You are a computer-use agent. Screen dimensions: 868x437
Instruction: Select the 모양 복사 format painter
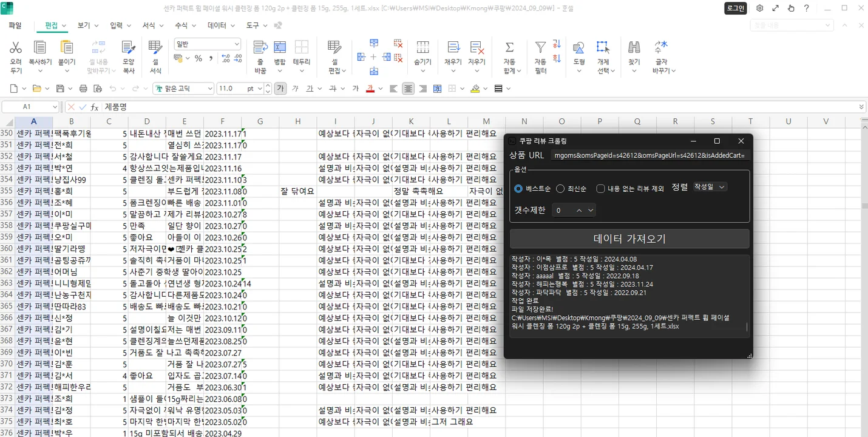(x=128, y=48)
